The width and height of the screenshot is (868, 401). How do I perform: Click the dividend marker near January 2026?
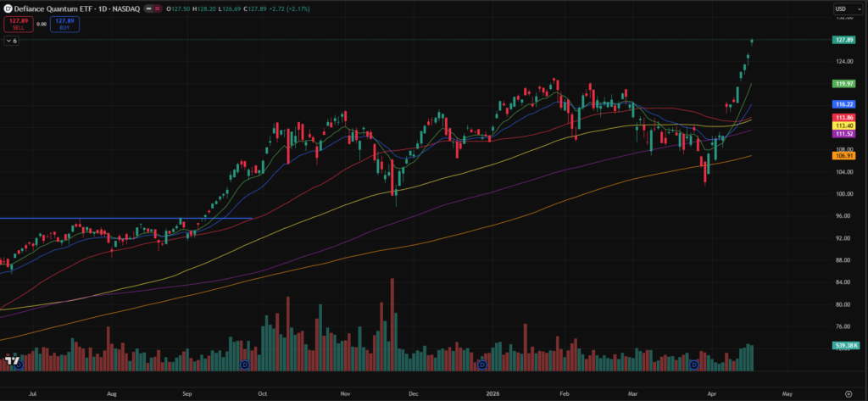coord(482,365)
